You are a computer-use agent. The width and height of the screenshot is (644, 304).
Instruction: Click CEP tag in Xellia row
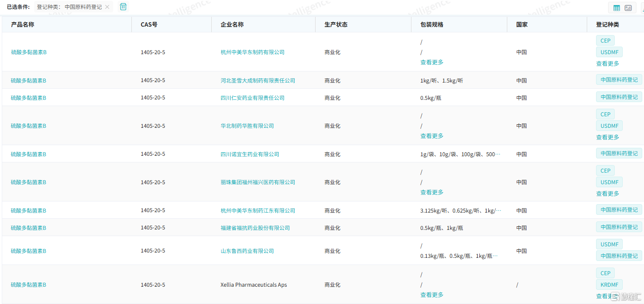coord(605,273)
